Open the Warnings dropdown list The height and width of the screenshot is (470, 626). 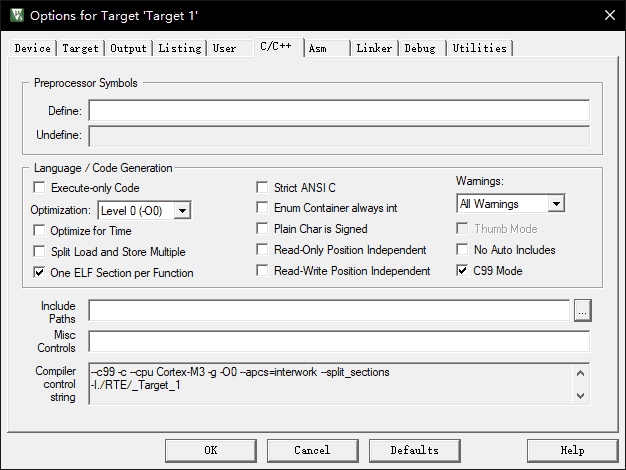(556, 204)
